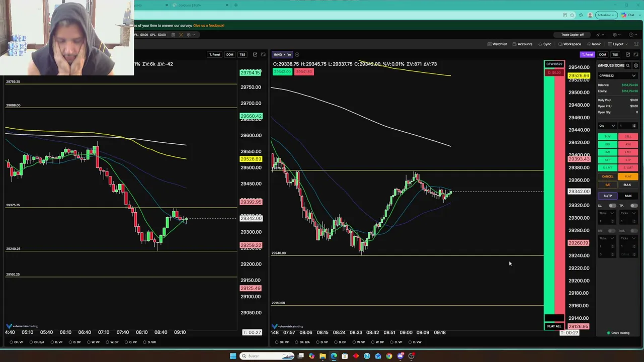The height and width of the screenshot is (362, 644).
Task: Click the quantity input field
Action: click(628, 126)
